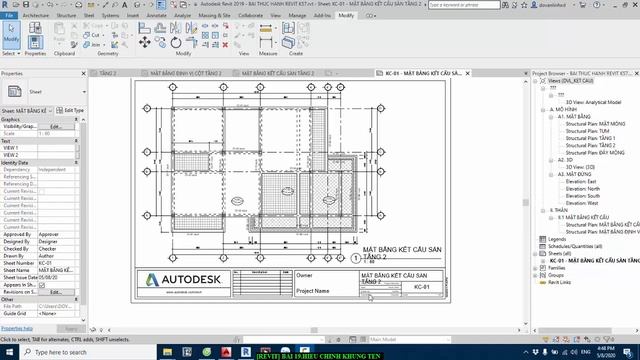Image resolution: width=640 pixels, height=360 pixels.
Task: Click the Text tool in quick access toolbar
Action: point(125,5)
